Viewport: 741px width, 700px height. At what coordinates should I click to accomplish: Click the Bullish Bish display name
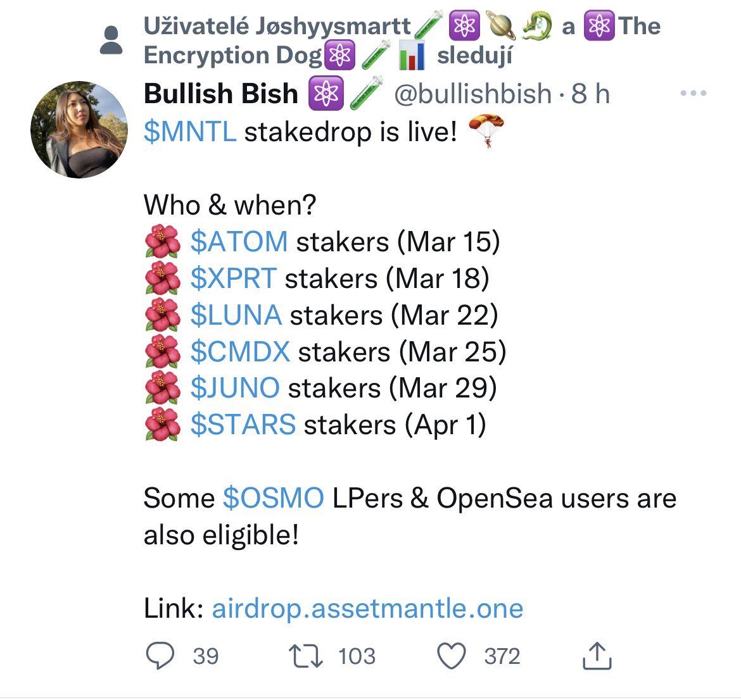[x=220, y=94]
